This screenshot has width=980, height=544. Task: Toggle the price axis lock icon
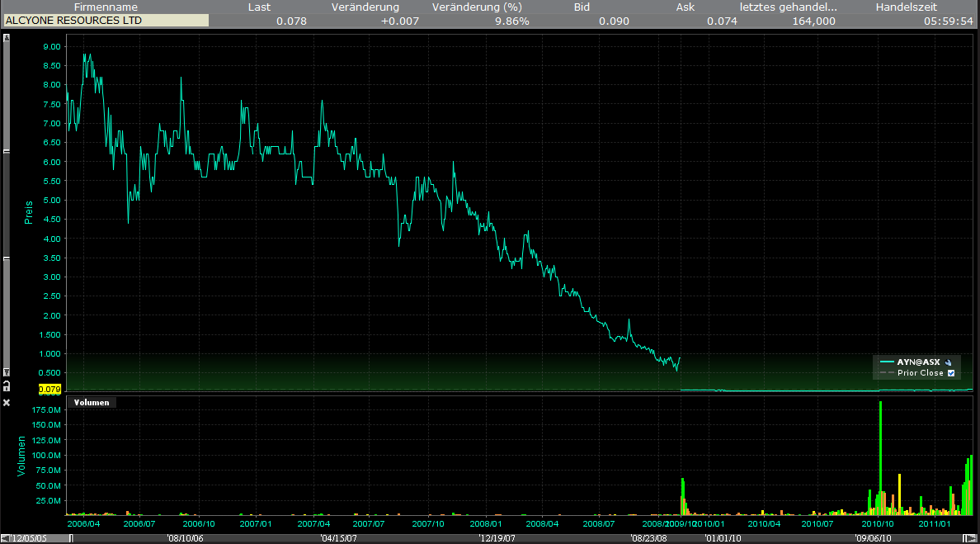[7, 386]
